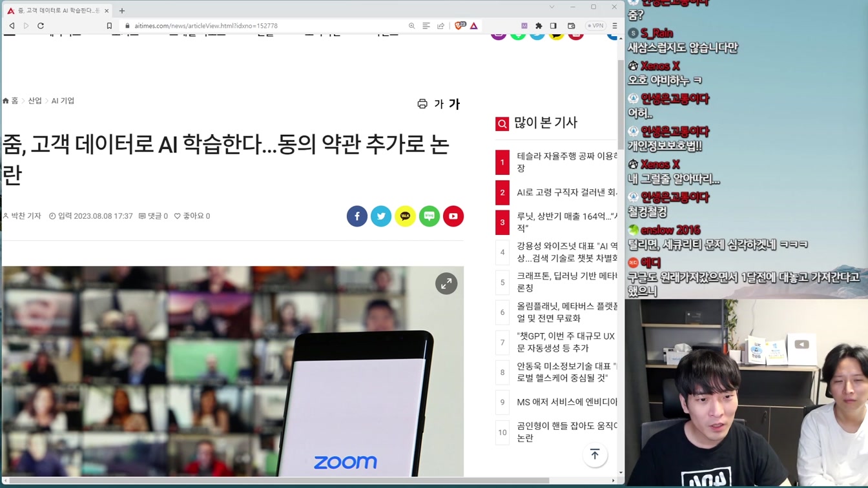Open popular article 10 곰인형이 핸들
This screenshot has width=868, height=488.
(567, 432)
